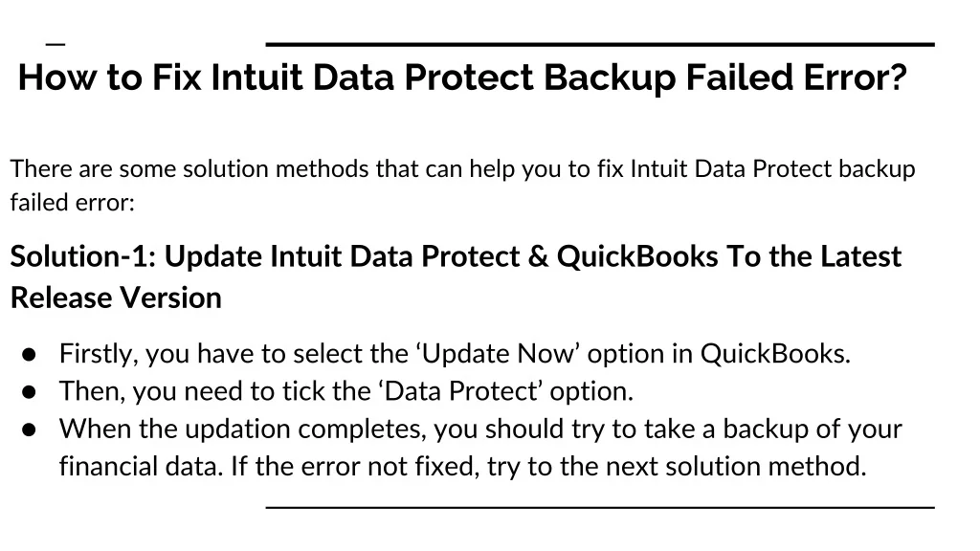980x551 pixels.
Task: Click the horizontal line at the slide bottom
Action: click(599, 507)
